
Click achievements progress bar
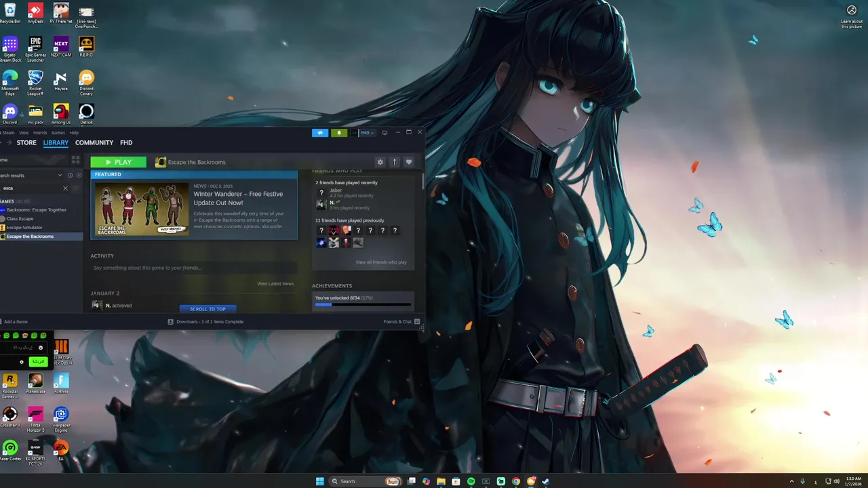(x=363, y=304)
